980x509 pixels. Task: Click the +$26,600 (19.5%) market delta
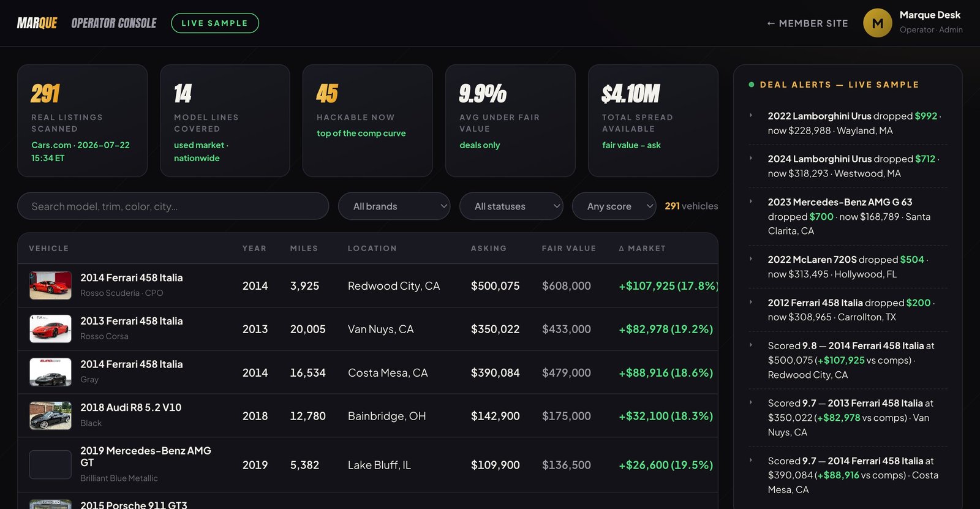click(666, 466)
